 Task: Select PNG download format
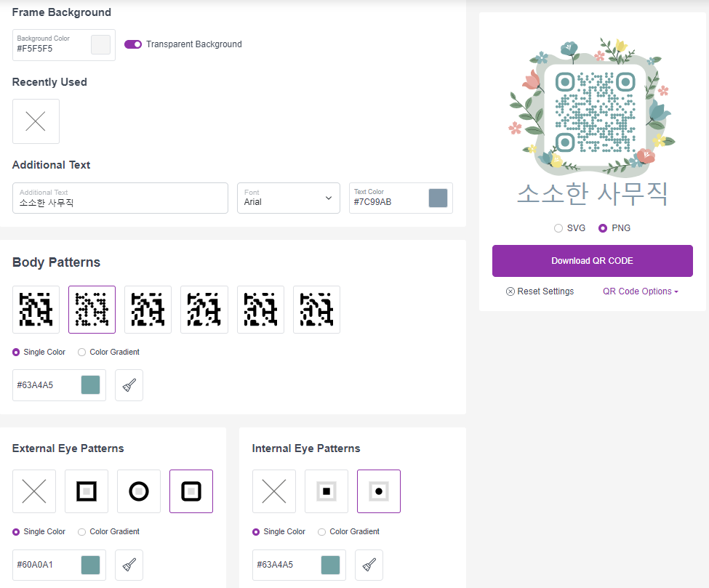(x=603, y=228)
